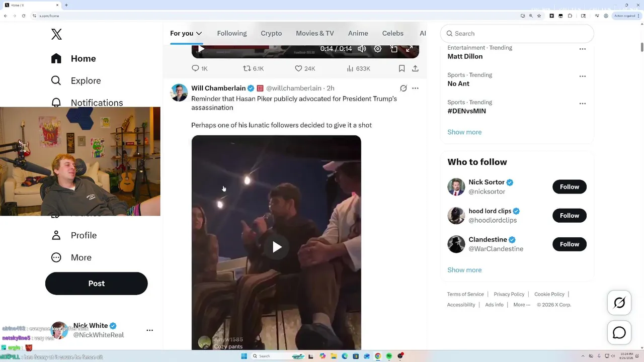The height and width of the screenshot is (362, 644).
Task: Switch to the Movies & TV tab
Action: tap(315, 33)
